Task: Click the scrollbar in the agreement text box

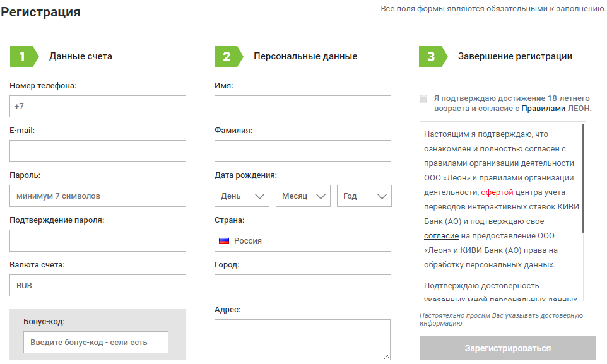Action: pyautogui.click(x=583, y=178)
